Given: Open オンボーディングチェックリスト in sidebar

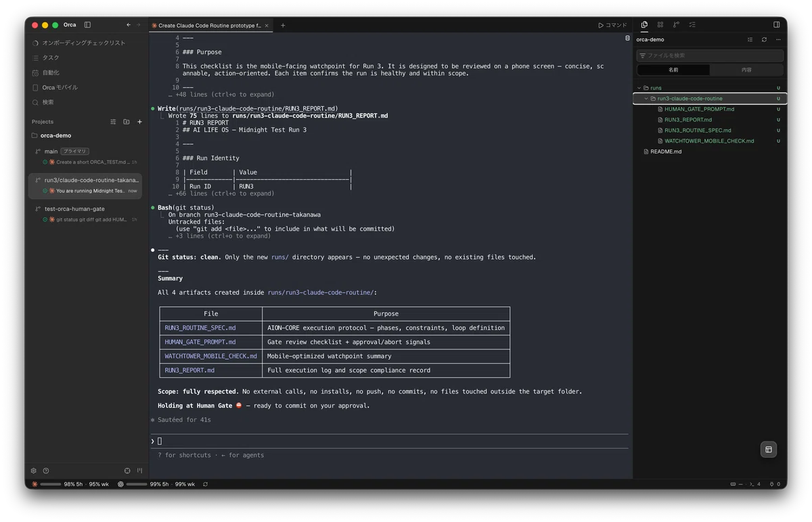Looking at the screenshot, I should pos(85,43).
